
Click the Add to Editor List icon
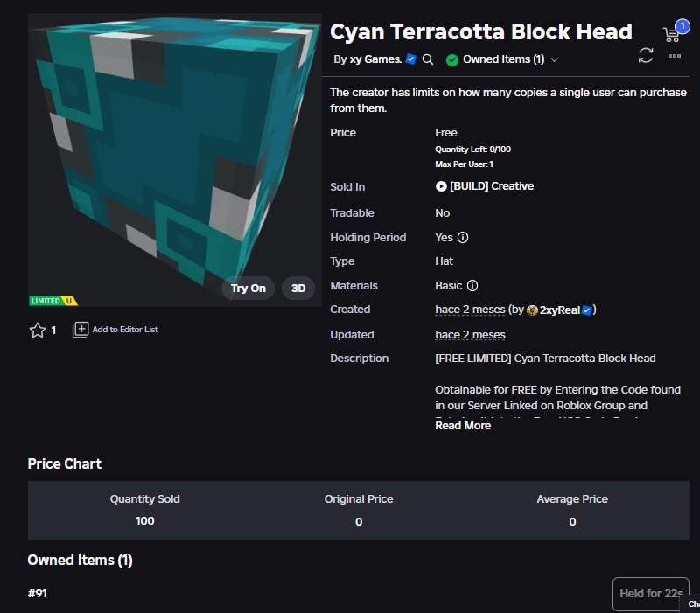coord(80,330)
